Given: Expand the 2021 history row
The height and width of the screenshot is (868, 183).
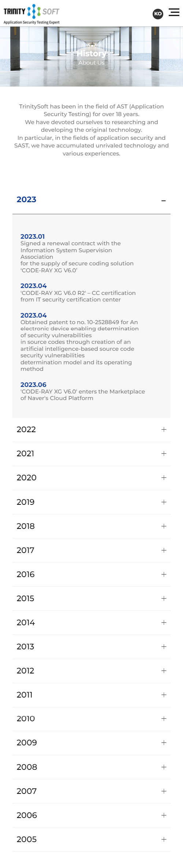Looking at the screenshot, I should tap(91, 454).
